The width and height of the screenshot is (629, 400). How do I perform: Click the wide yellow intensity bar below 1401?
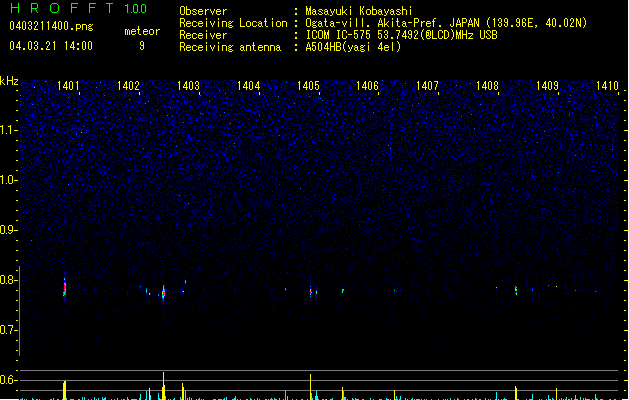coord(65,390)
